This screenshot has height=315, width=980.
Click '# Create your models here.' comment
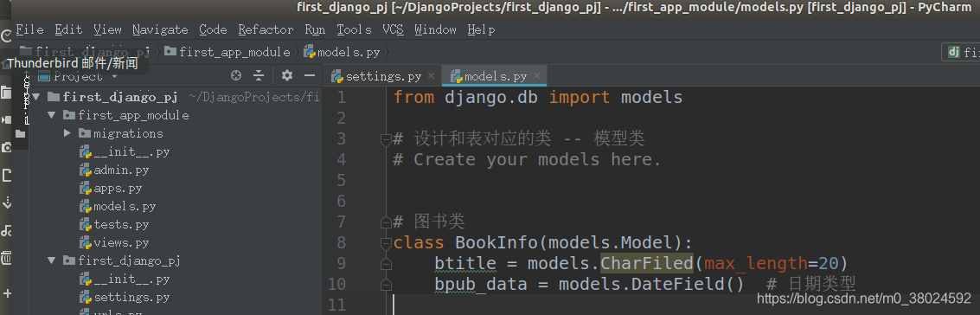point(527,159)
